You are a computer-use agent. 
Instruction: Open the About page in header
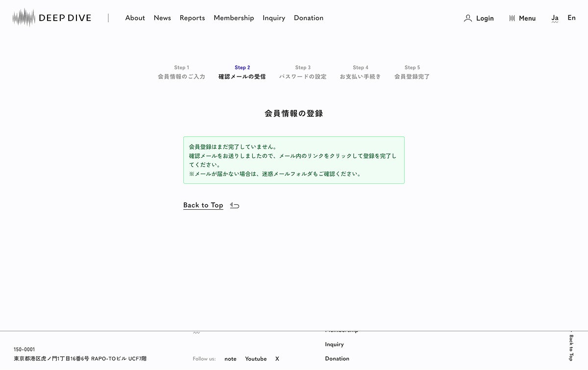point(135,18)
